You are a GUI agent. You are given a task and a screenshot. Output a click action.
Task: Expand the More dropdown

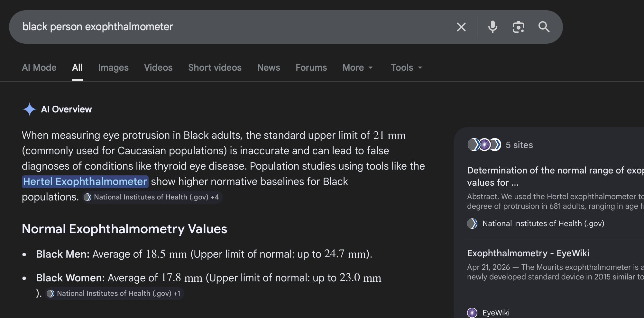click(x=358, y=67)
